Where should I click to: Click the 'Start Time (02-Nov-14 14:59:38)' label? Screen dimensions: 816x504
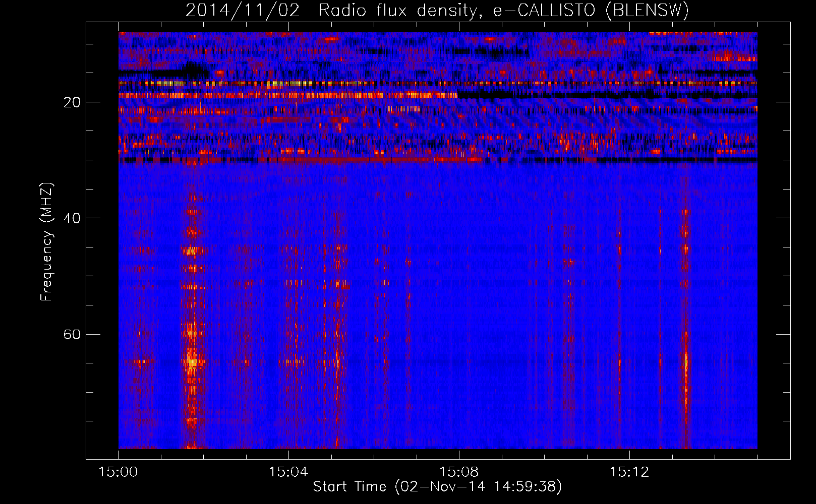pos(437,487)
